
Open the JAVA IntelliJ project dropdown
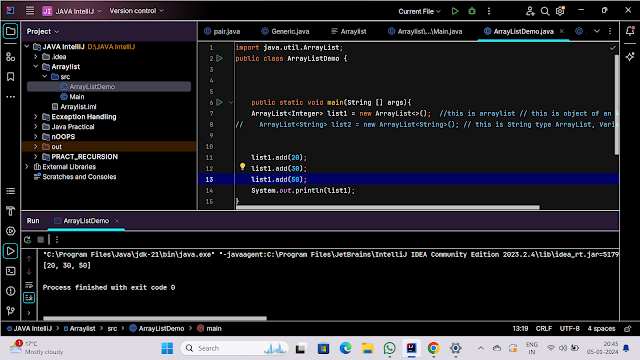coord(72,11)
